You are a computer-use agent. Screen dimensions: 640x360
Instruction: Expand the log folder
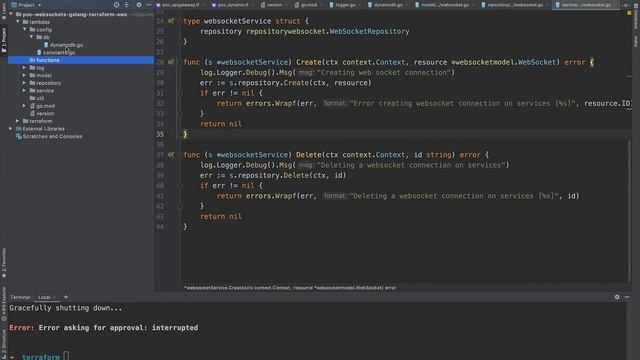click(x=24, y=68)
